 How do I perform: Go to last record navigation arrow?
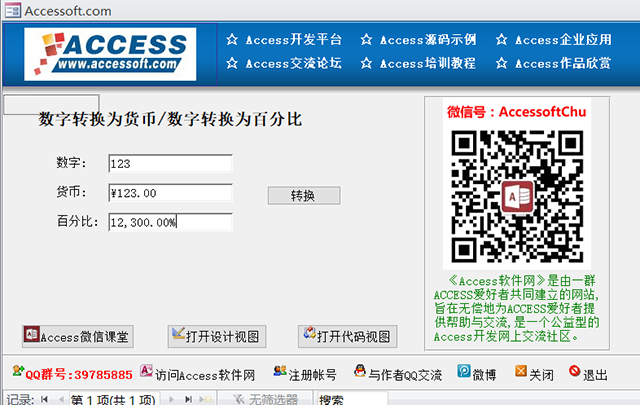pos(188,399)
